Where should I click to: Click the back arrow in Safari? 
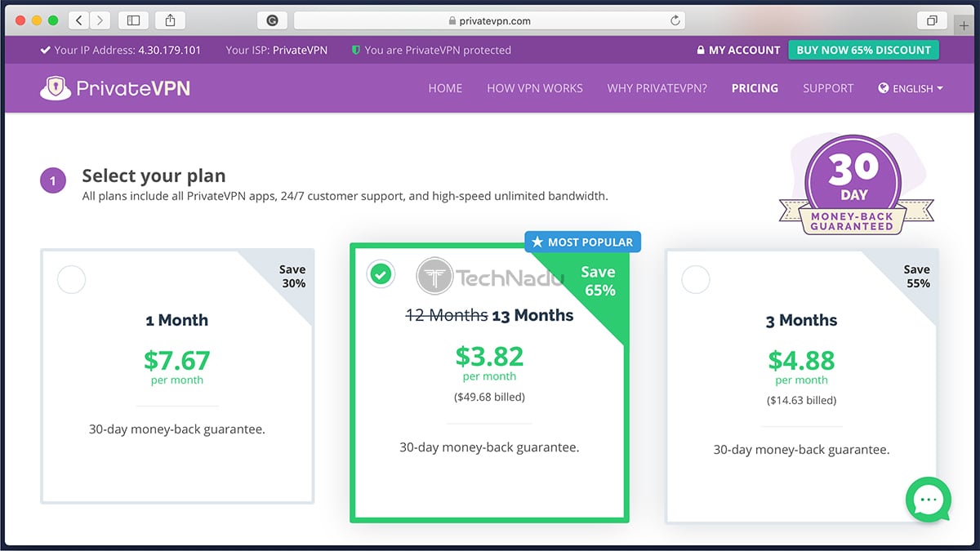click(78, 20)
